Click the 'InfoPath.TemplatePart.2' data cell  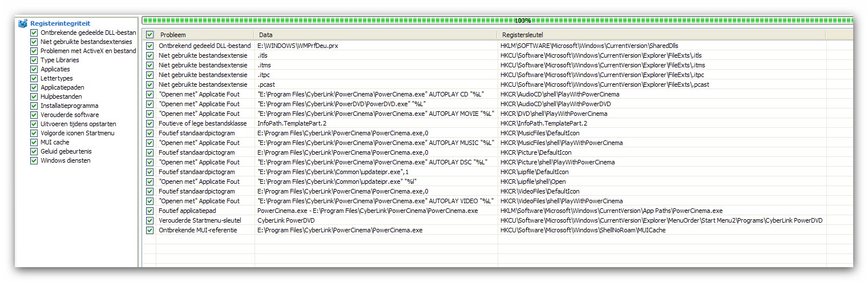coord(292,123)
